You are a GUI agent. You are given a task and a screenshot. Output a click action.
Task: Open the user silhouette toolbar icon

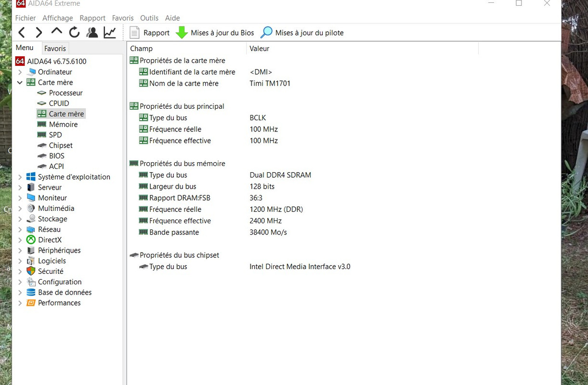92,33
